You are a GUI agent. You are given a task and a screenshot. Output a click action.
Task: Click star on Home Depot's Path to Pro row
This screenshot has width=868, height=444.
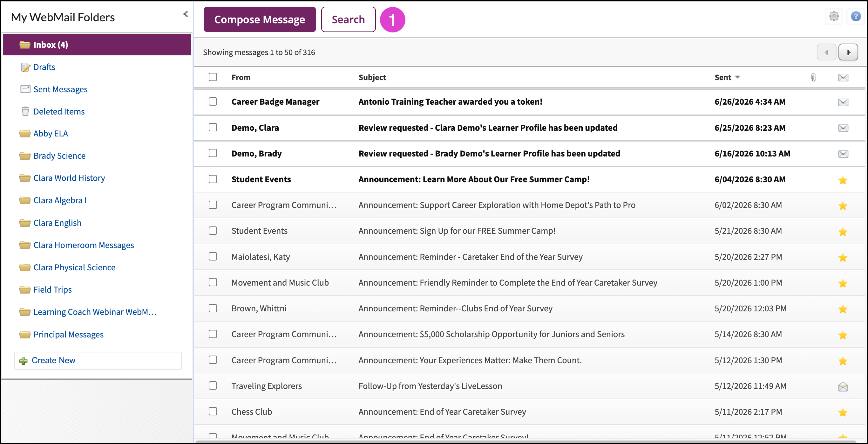(843, 206)
